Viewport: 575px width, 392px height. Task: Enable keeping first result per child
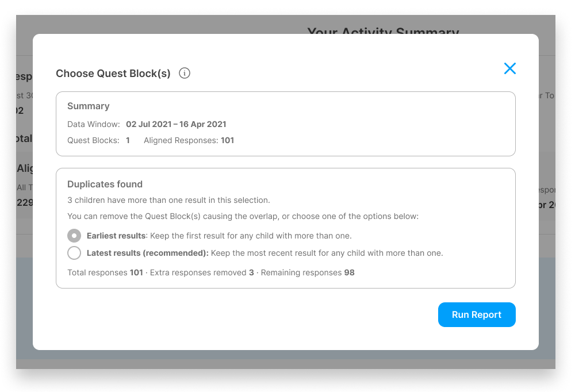(74, 235)
